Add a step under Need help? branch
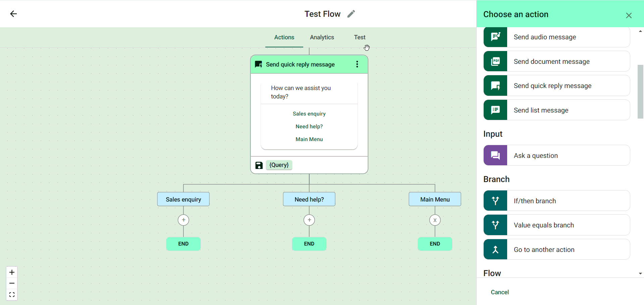 [x=309, y=220]
